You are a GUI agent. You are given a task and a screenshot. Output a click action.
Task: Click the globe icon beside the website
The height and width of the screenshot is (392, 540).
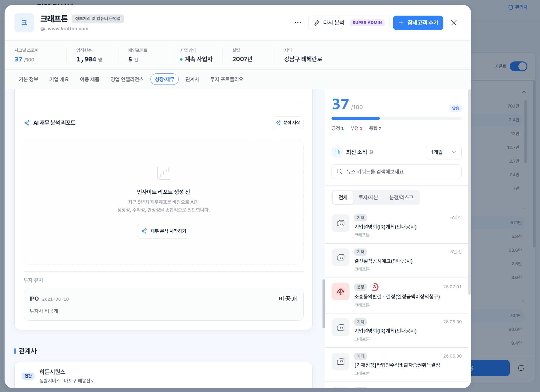coord(43,29)
